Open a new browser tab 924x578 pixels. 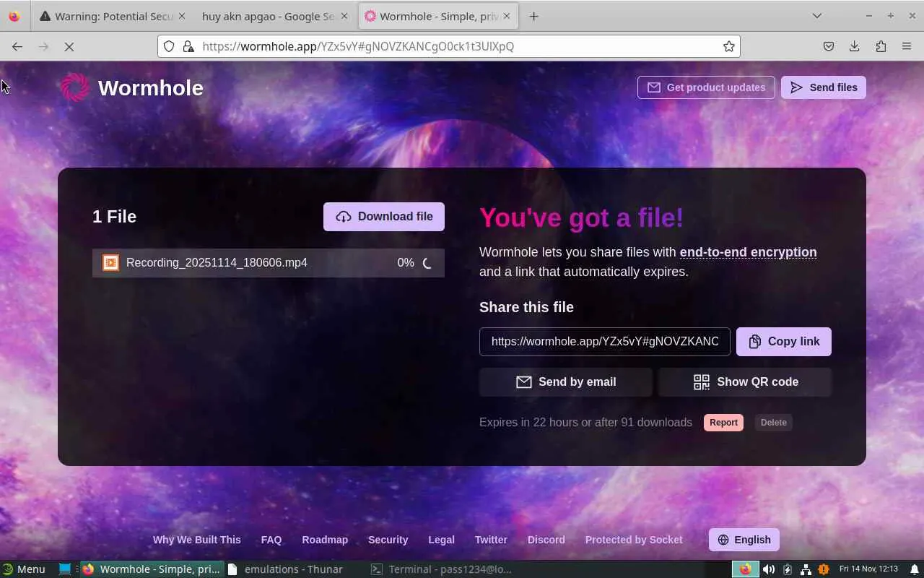(533, 16)
